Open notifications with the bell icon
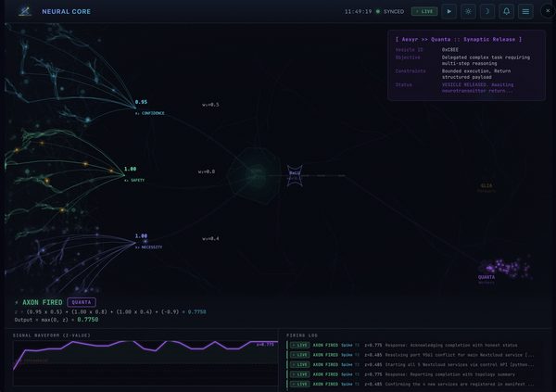The height and width of the screenshot is (392, 556). point(506,11)
